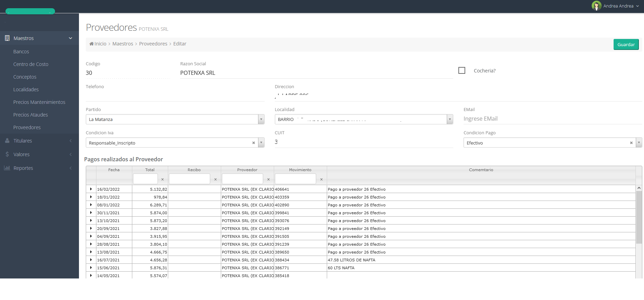The height and width of the screenshot is (300, 644).
Task: Focus the EMail input field
Action: click(552, 119)
